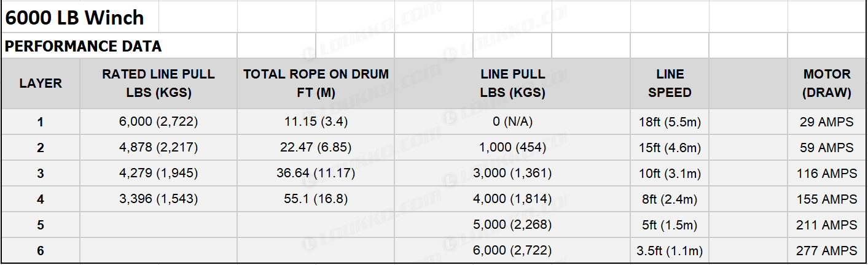Select the 29 AMPS motor draw cell
The image size is (868, 265).
pyautogui.click(x=827, y=122)
